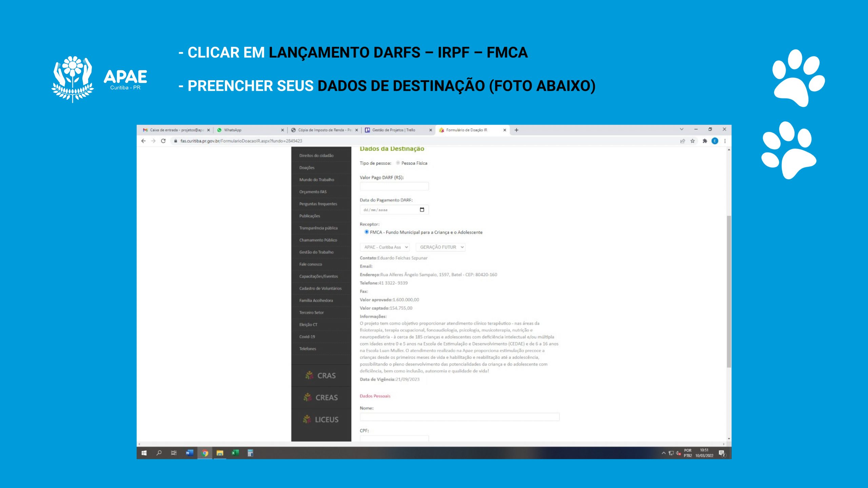Open Word from the taskbar
Viewport: 868px width, 488px height.
[x=189, y=453]
